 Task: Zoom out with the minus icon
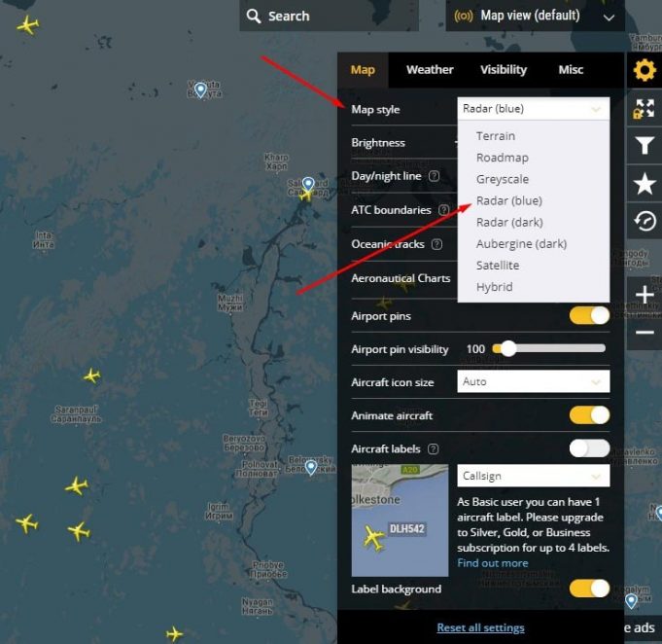click(645, 333)
